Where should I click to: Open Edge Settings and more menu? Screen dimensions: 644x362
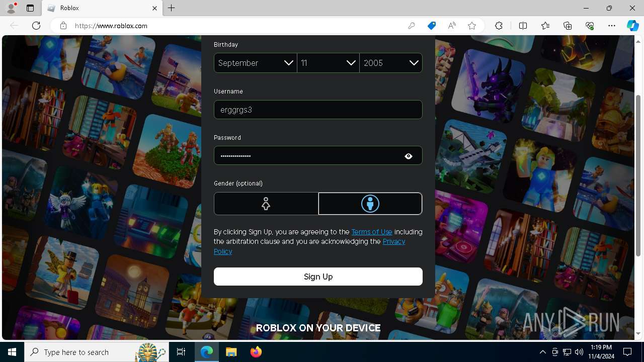612,26
